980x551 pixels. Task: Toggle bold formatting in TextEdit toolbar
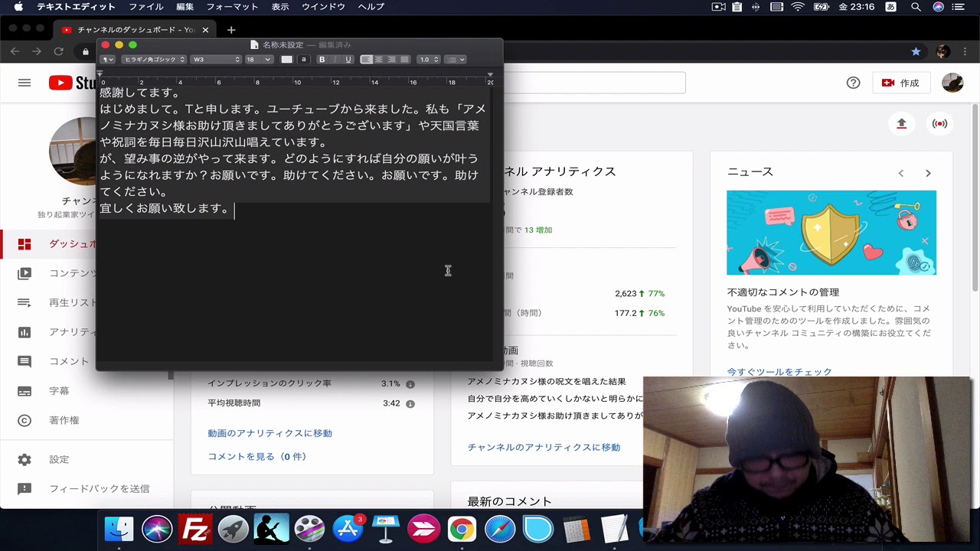tap(322, 60)
